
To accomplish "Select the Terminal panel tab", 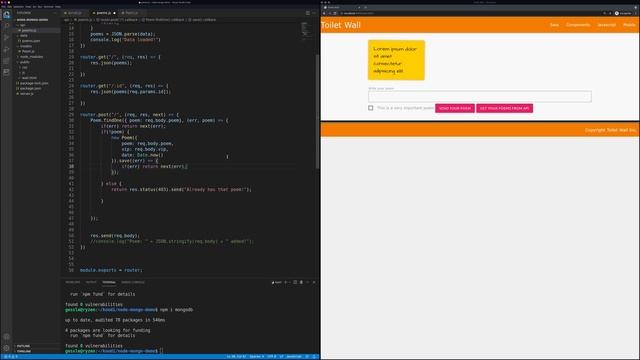I will [x=109, y=282].
